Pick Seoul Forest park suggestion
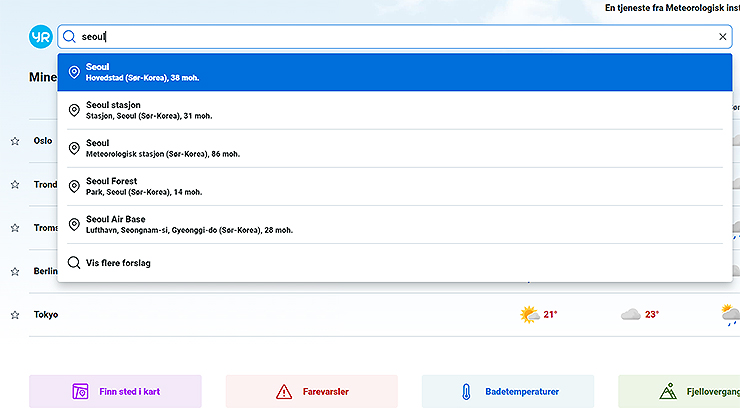Viewport: 740px width, 418px height. (x=395, y=186)
